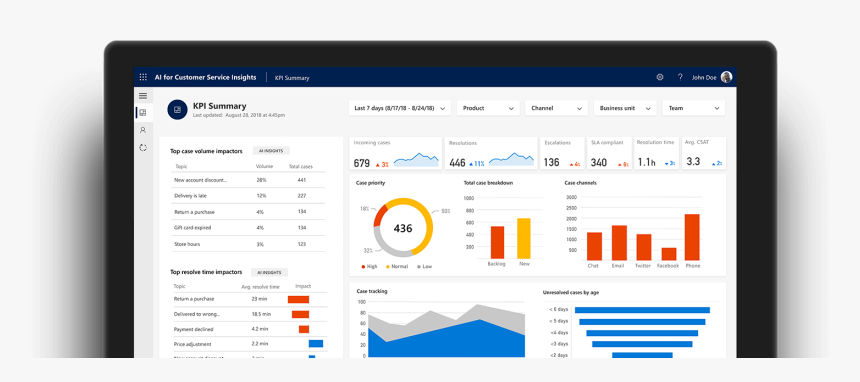Screen dimensions: 860x382
Task: Click Resolutions sparkline chart
Action: pyautogui.click(x=511, y=160)
